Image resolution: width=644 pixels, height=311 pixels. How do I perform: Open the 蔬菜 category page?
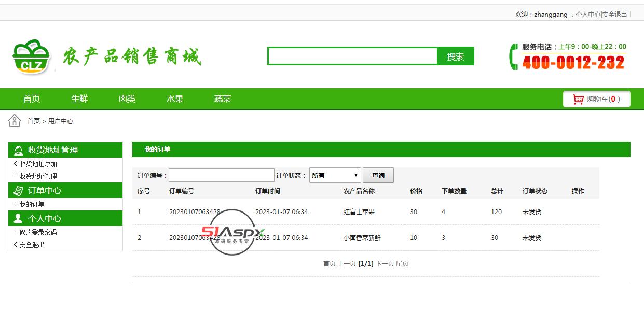[223, 98]
